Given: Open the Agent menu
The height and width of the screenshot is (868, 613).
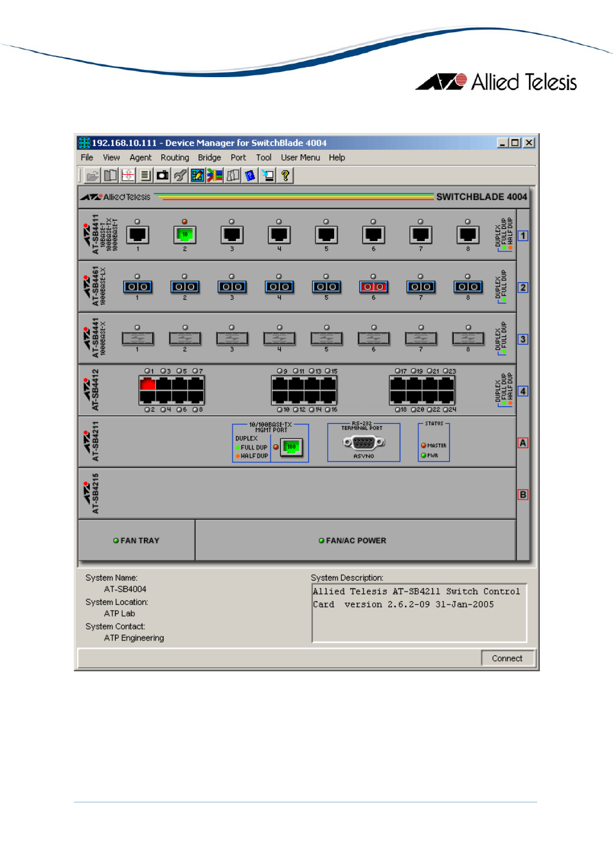Looking at the screenshot, I should [141, 158].
